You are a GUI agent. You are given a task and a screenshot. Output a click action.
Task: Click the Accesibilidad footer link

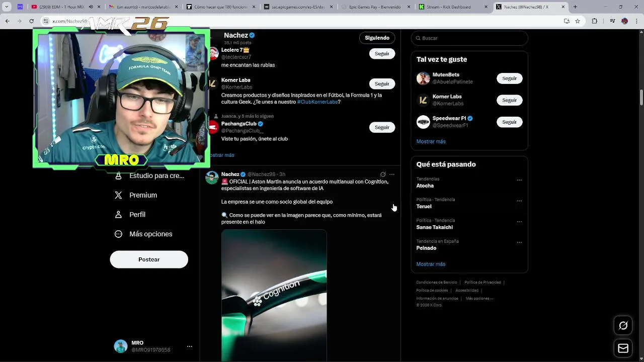coord(467,291)
